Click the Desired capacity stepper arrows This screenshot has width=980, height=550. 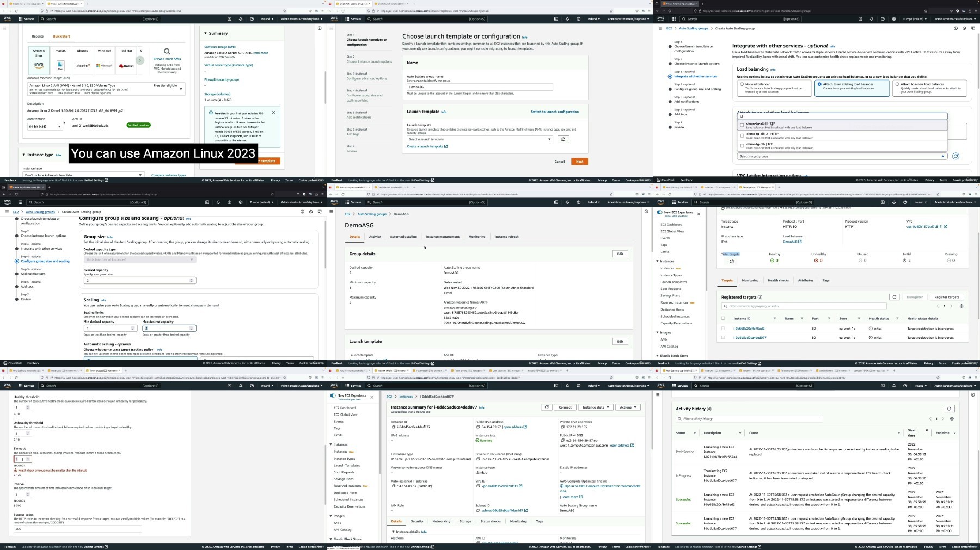click(191, 281)
